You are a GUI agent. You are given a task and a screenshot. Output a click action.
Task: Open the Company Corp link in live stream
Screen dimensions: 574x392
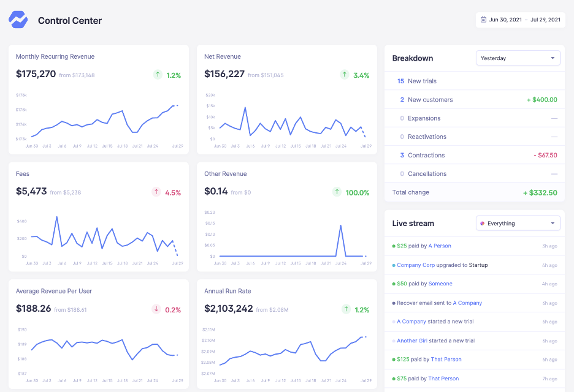click(416, 265)
